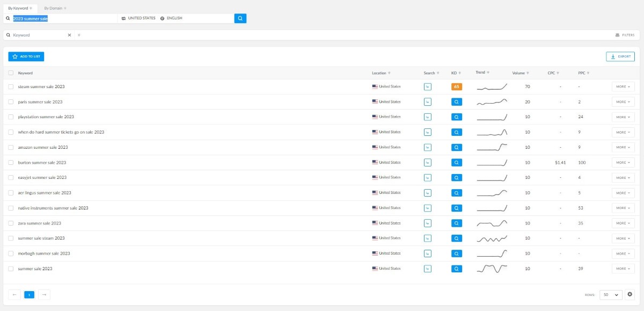Screen dimensions: 644x311
Task: Go to next page with right arrow
Action: [44, 294]
